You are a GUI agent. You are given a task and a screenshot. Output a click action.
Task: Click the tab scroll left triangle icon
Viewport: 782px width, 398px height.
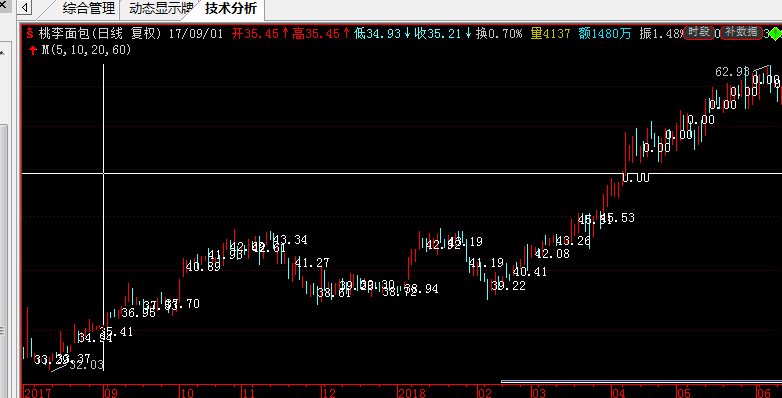tap(25, 7)
